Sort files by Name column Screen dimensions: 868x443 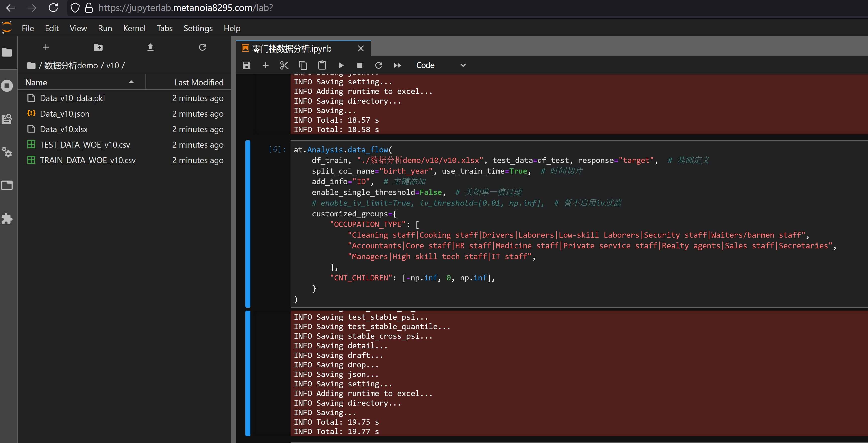36,83
